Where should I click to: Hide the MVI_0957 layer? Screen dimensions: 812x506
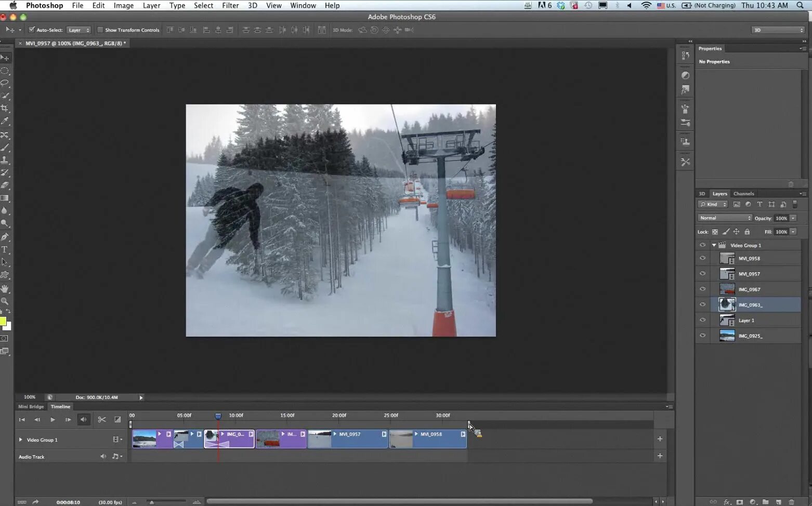point(703,274)
